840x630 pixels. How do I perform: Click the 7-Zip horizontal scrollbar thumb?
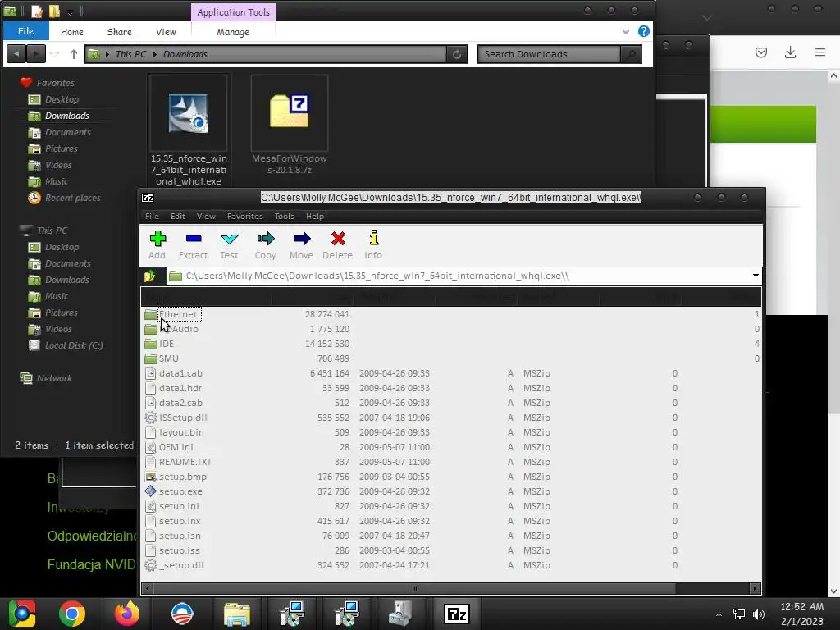[x=414, y=588]
